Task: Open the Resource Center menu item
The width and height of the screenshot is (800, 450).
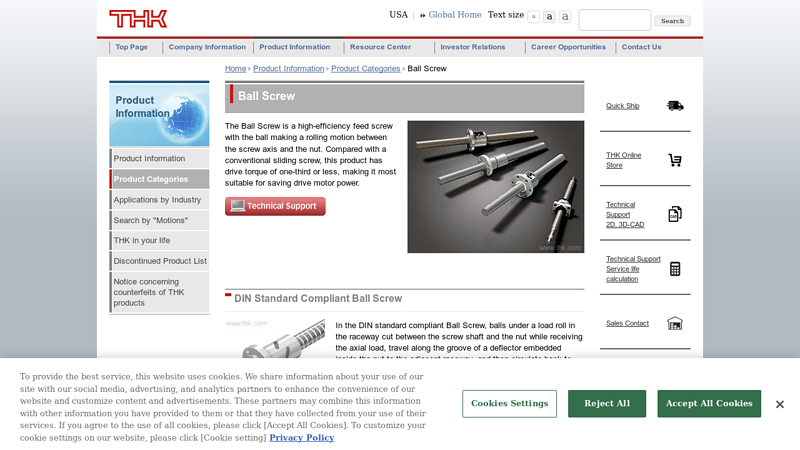Action: [380, 47]
